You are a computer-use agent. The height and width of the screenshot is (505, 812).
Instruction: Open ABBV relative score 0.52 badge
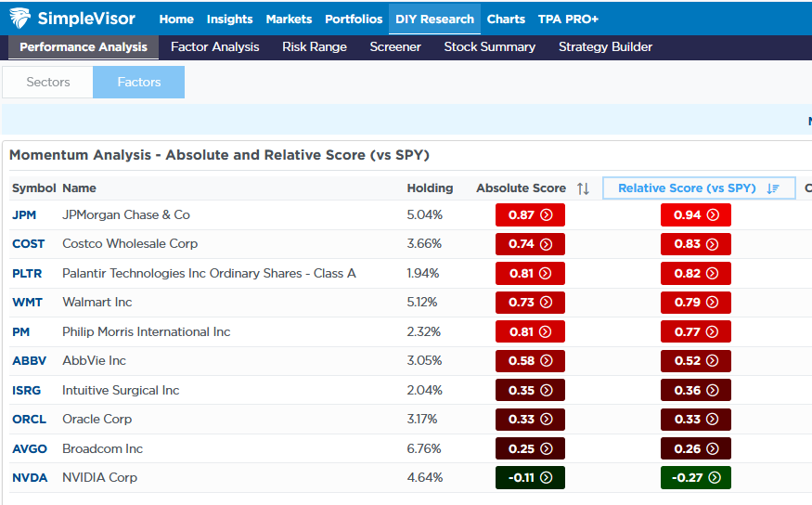pos(695,361)
